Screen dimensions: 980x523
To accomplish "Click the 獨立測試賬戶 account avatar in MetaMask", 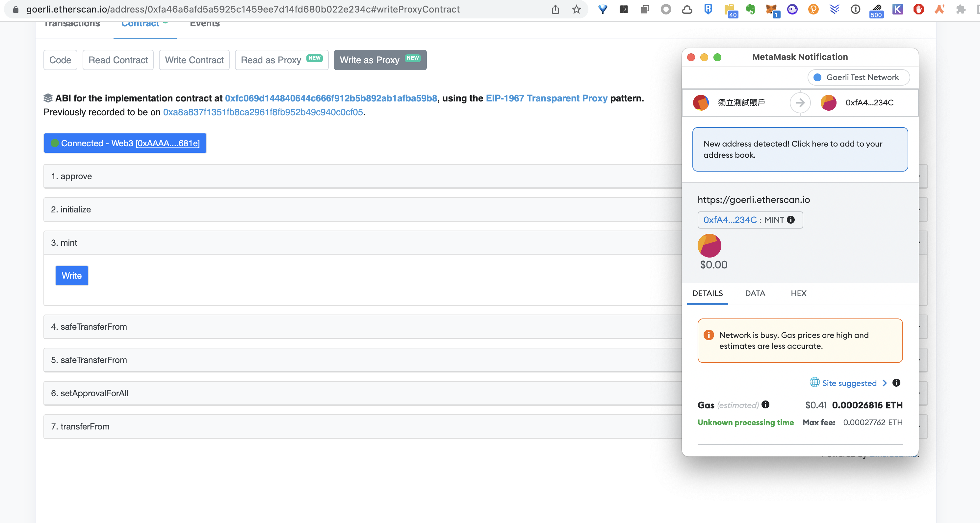I will coord(702,103).
